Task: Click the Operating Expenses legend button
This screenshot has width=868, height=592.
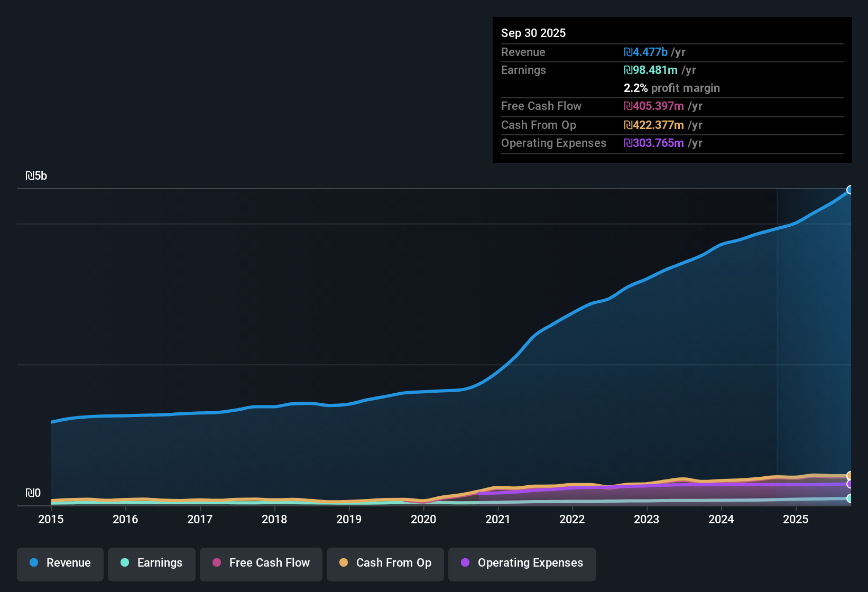Action: click(522, 563)
